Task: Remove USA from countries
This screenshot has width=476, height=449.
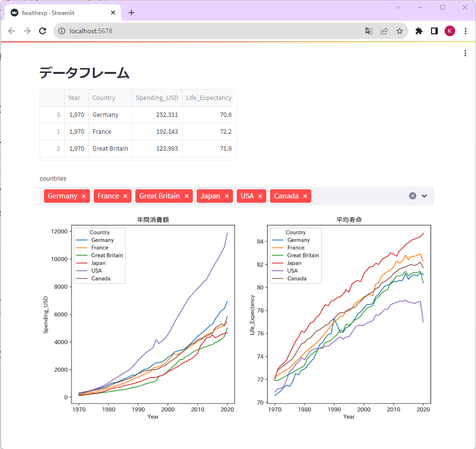Action: point(260,196)
